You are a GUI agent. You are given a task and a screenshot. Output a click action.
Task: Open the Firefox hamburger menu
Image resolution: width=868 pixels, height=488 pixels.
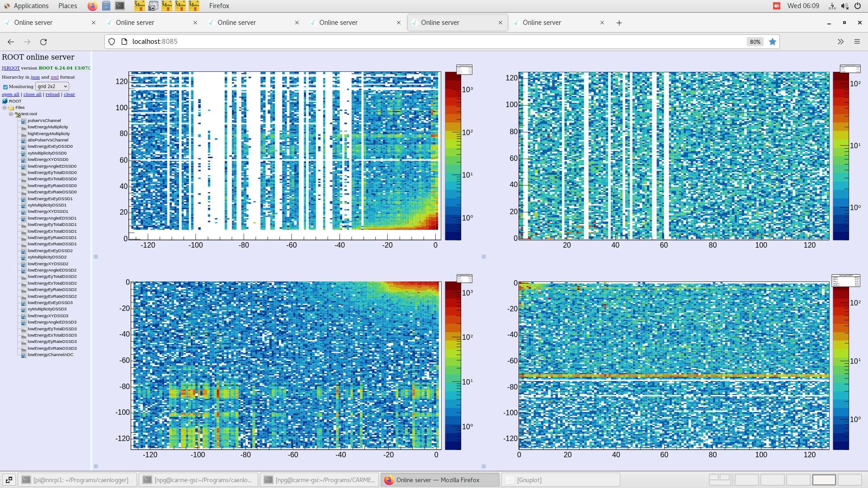coord(857,42)
